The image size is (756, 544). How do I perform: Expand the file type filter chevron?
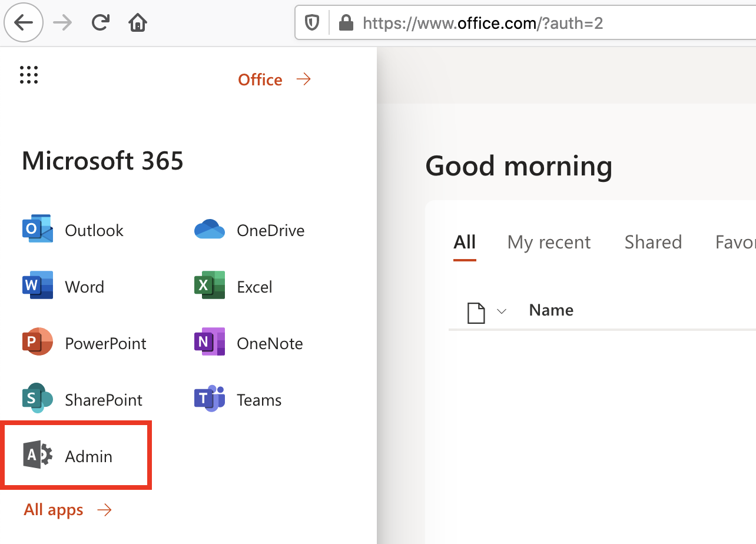click(502, 311)
